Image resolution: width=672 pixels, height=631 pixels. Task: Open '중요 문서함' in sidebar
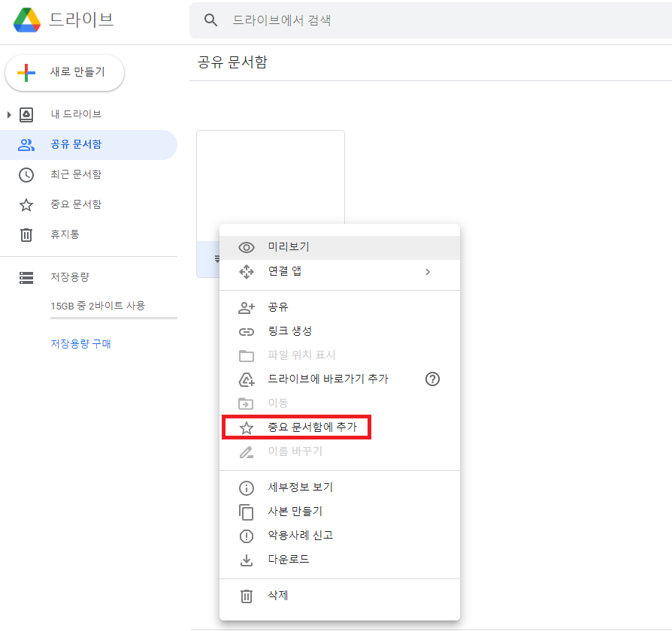(89, 205)
